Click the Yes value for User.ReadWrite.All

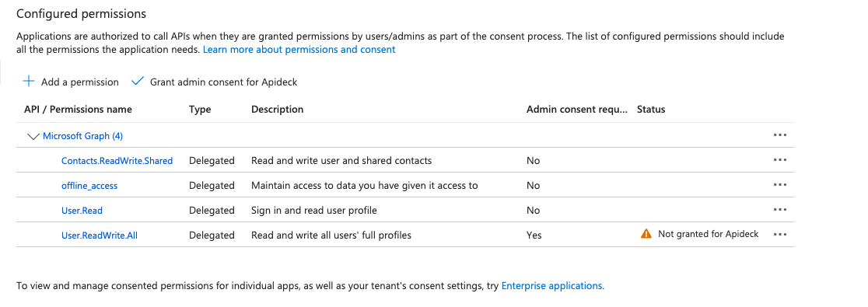[x=534, y=235]
